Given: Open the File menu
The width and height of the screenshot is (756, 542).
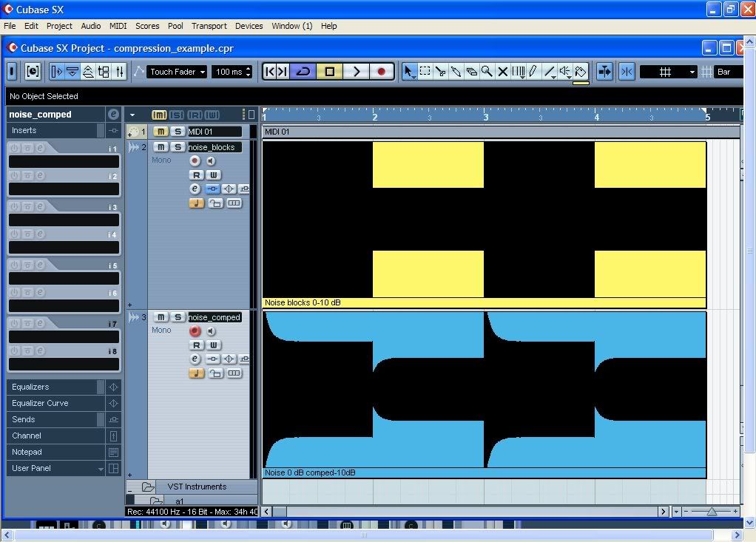Looking at the screenshot, I should coord(10,26).
